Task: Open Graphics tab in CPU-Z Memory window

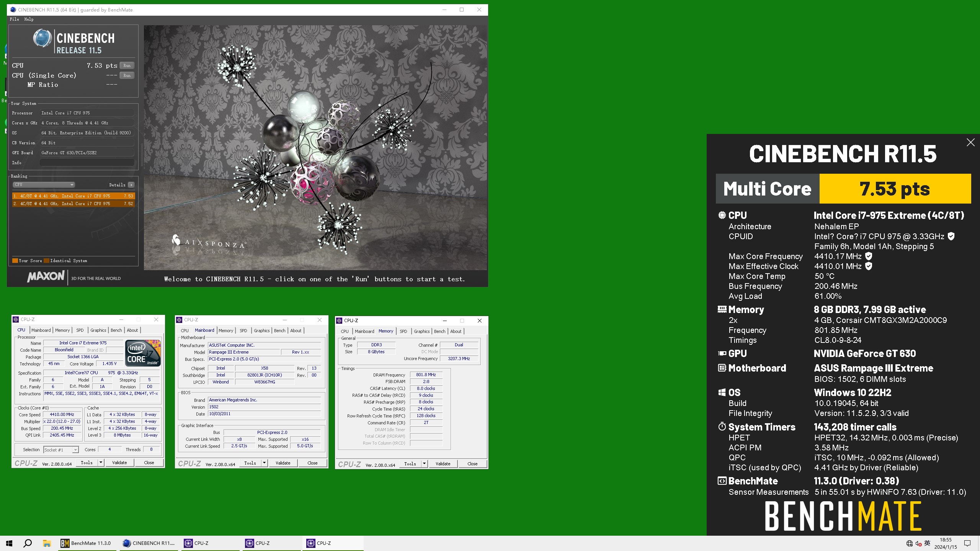Action: click(x=421, y=331)
